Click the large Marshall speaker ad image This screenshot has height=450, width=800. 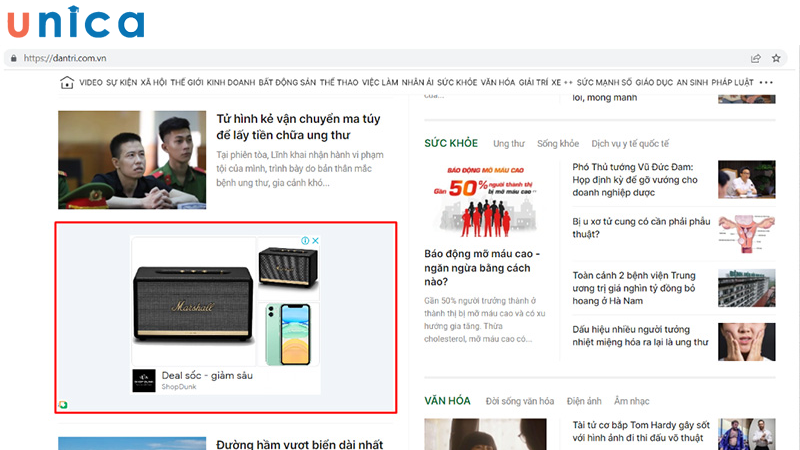(193, 301)
